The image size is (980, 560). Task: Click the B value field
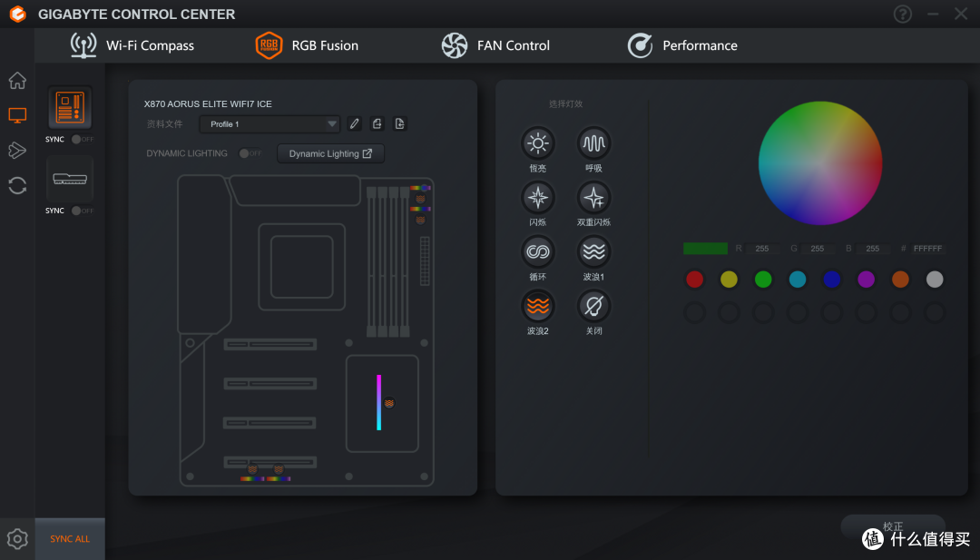(873, 249)
